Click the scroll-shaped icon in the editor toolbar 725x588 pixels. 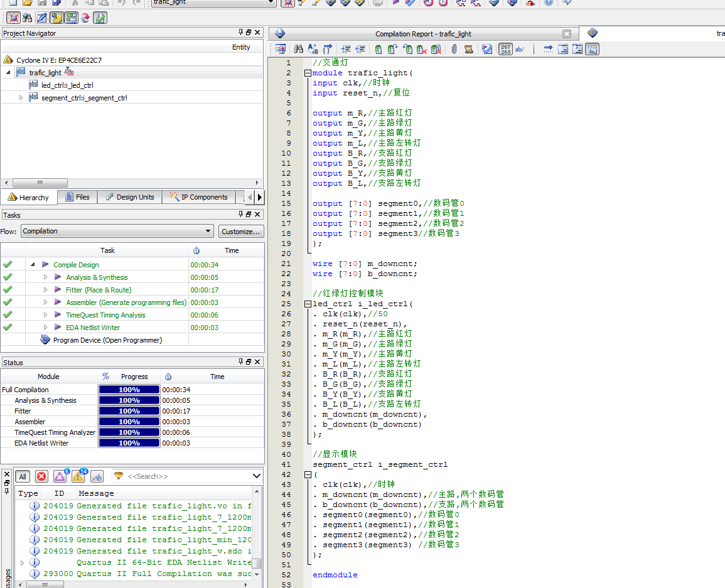468,49
